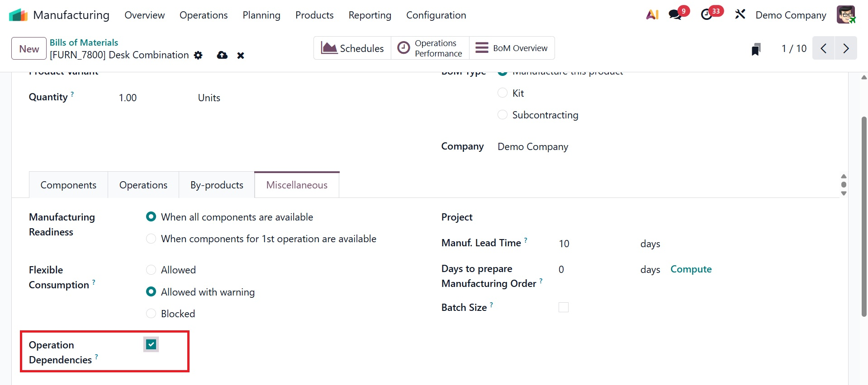Open the gear actions menu for record
Image resolution: width=868 pixels, height=385 pixels.
[198, 55]
